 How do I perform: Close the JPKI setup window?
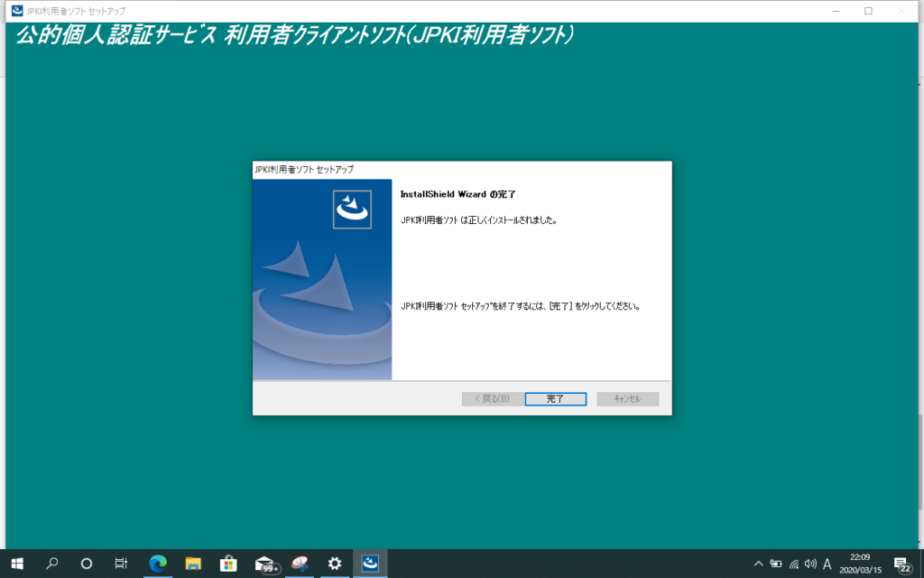(901, 11)
